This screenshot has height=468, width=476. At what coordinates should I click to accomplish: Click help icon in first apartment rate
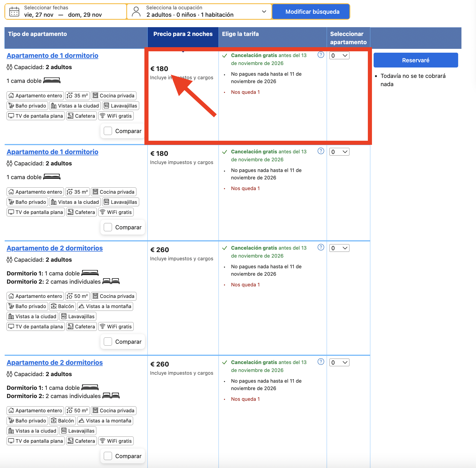pyautogui.click(x=321, y=55)
